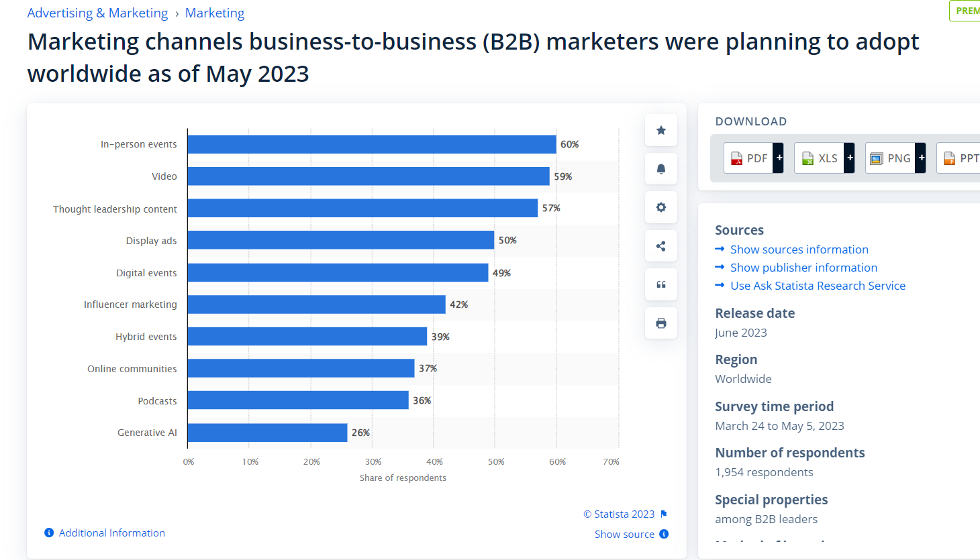
Task: Open chart settings gear icon
Action: pos(660,207)
